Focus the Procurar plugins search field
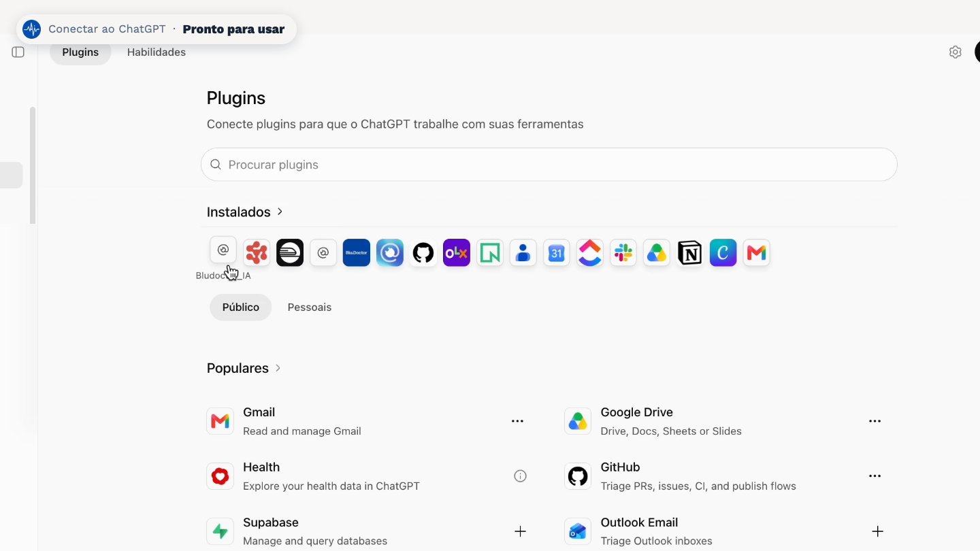980x551 pixels. coord(549,165)
